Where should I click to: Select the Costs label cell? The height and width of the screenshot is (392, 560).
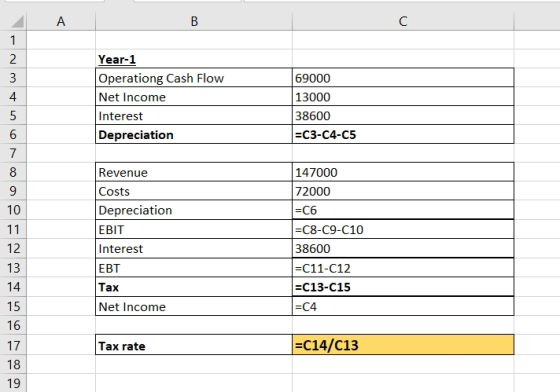194,191
